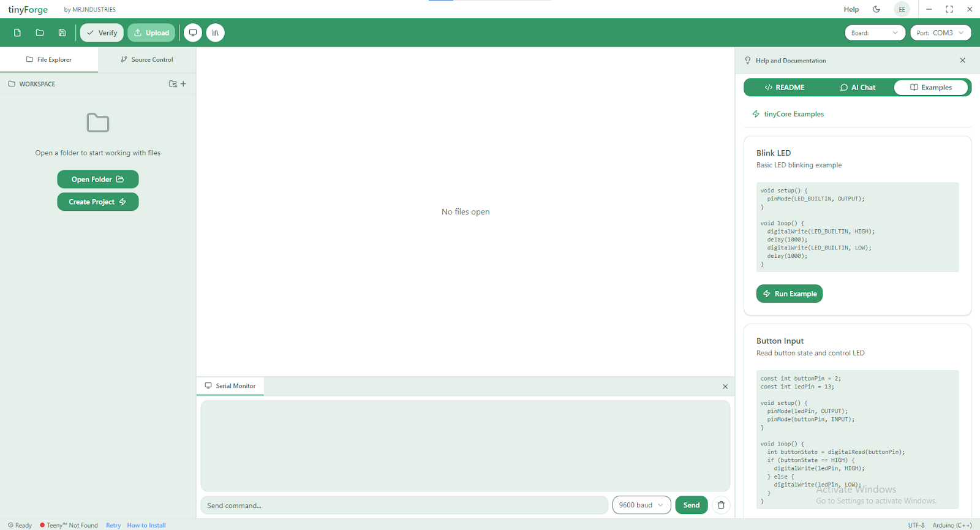Open the Board dropdown
The image size is (980, 530).
pyautogui.click(x=874, y=33)
